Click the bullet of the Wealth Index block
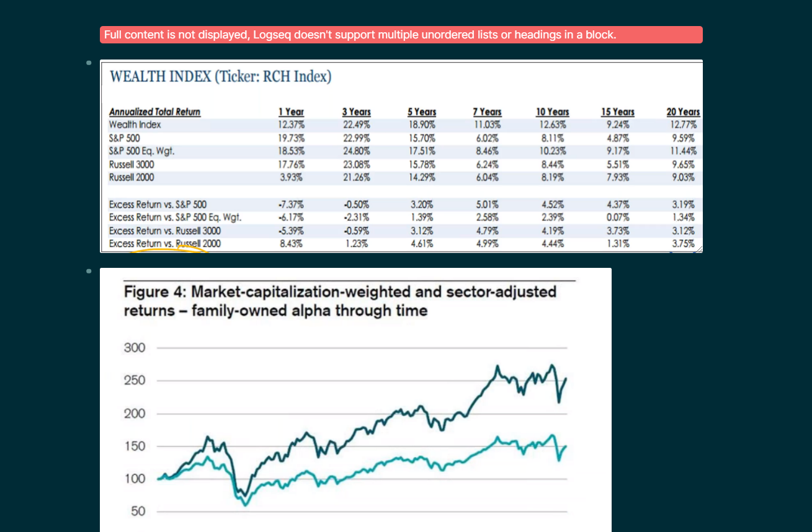 (x=89, y=63)
